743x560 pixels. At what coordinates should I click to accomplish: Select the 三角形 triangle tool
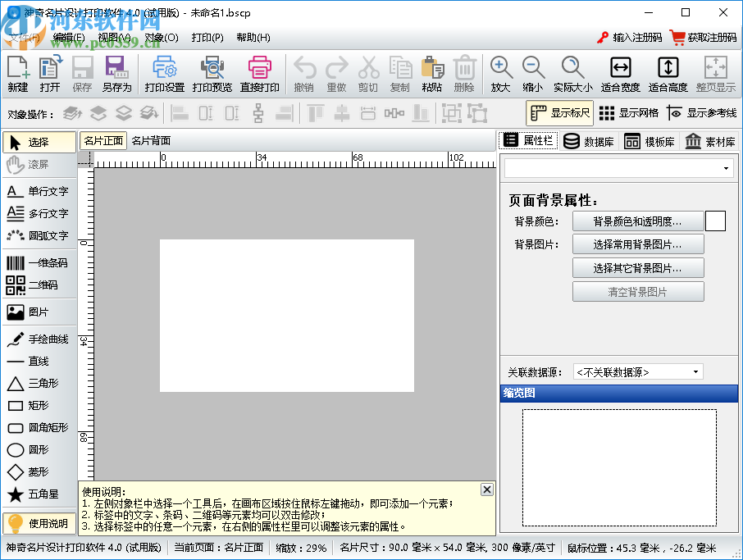[x=39, y=383]
